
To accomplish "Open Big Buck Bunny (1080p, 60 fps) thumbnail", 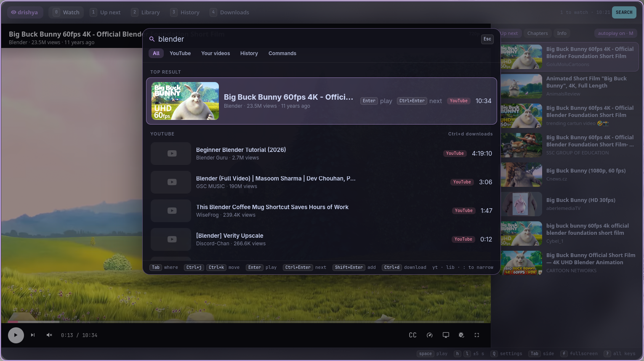I will 521,175.
